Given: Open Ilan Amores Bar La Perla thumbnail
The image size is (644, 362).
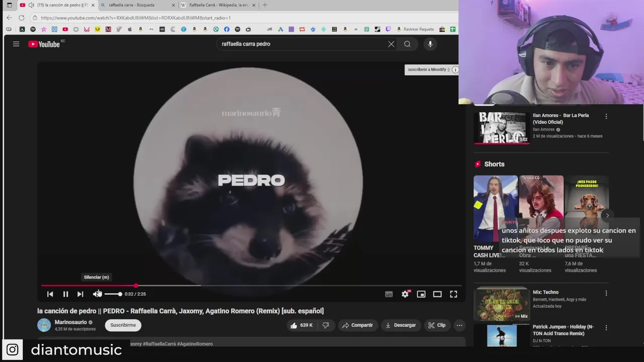Looking at the screenshot, I should point(502,128).
